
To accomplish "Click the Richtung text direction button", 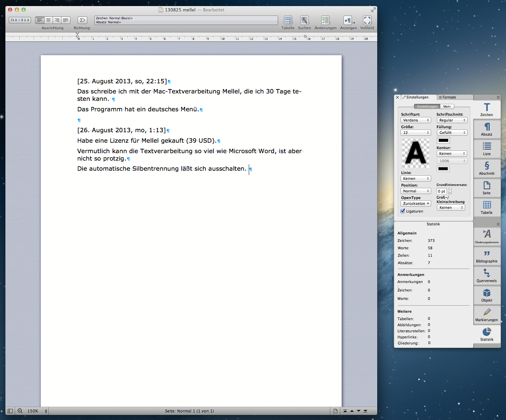I will (x=82, y=20).
